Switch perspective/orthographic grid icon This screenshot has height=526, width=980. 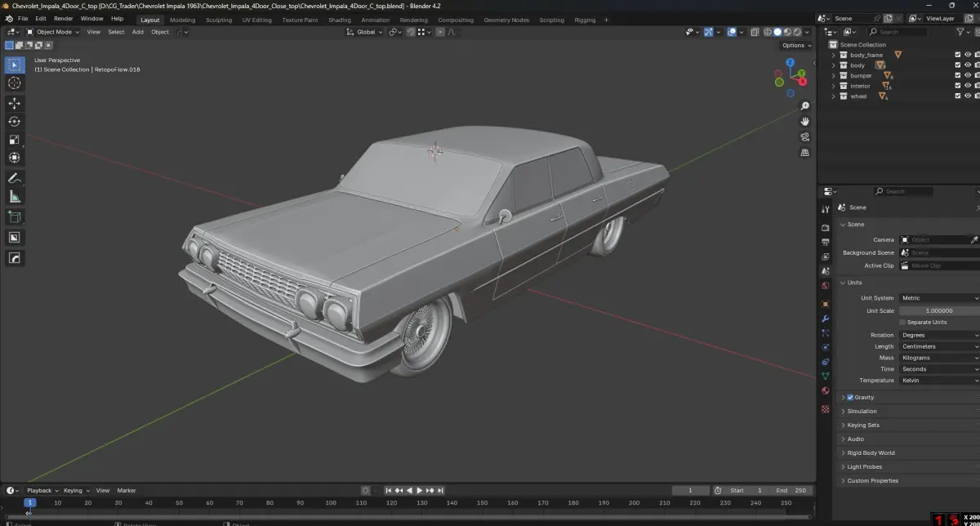click(x=804, y=152)
